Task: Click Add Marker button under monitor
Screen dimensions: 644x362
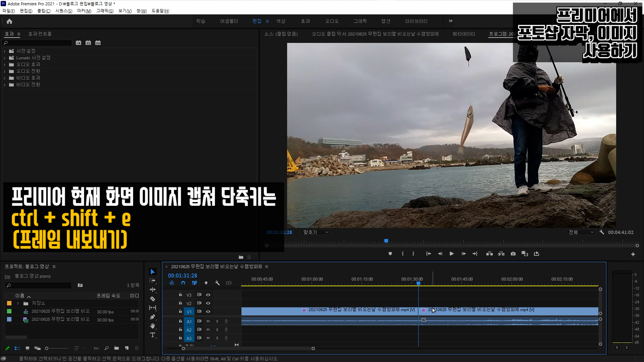Action: click(390, 254)
